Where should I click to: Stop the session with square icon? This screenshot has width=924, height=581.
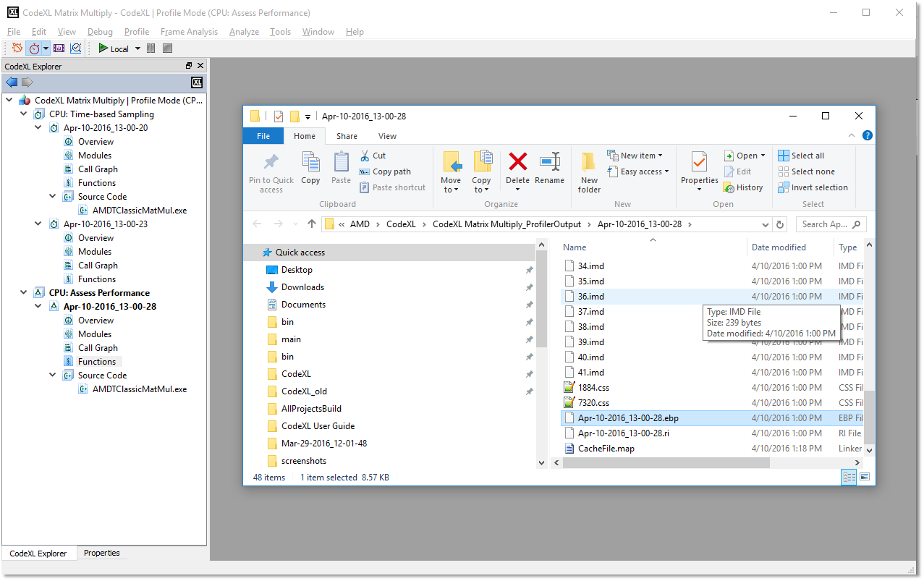167,48
